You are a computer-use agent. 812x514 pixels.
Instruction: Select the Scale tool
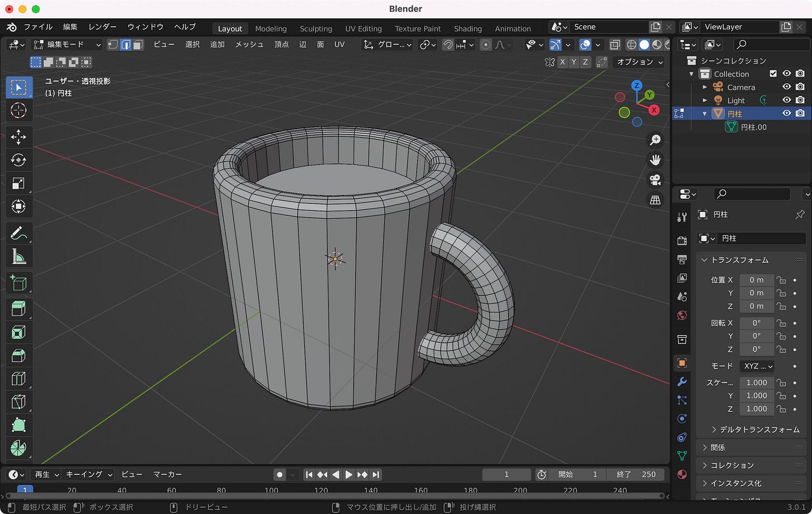pos(18,183)
